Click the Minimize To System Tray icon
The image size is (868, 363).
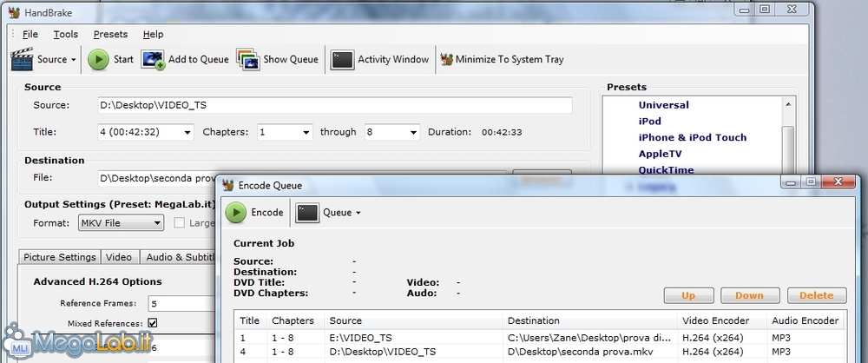tap(447, 59)
